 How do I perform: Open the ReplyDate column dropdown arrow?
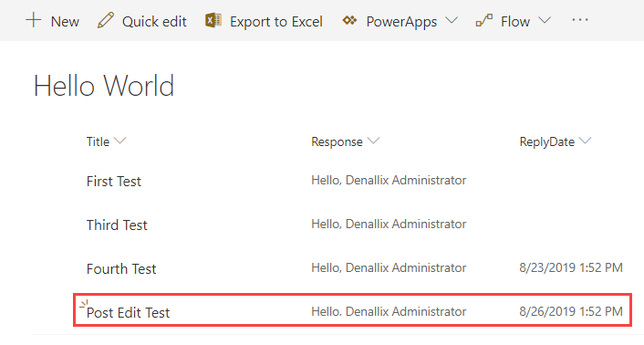coord(585,141)
